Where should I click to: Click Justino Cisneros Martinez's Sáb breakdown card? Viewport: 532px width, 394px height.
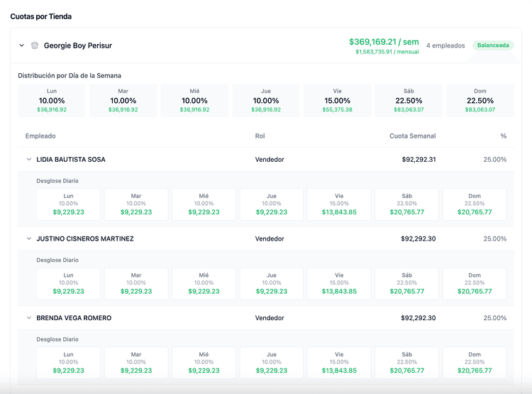[x=406, y=283]
